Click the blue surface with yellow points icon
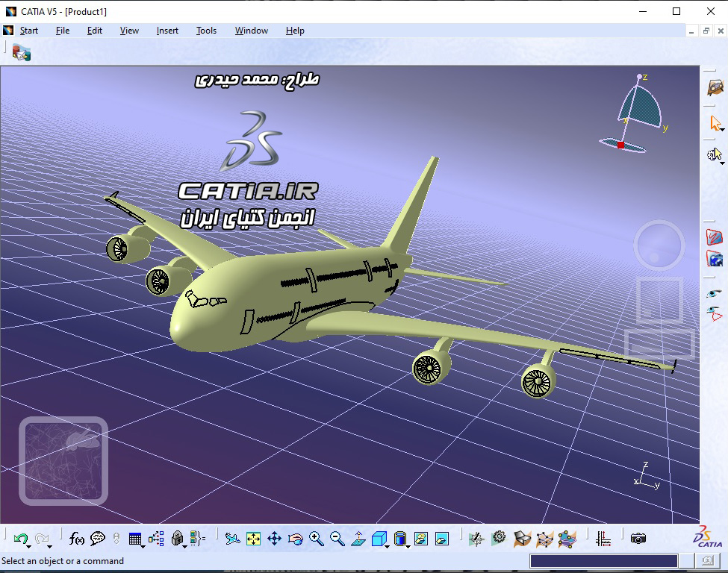Image resolution: width=728 pixels, height=573 pixels. [567, 539]
